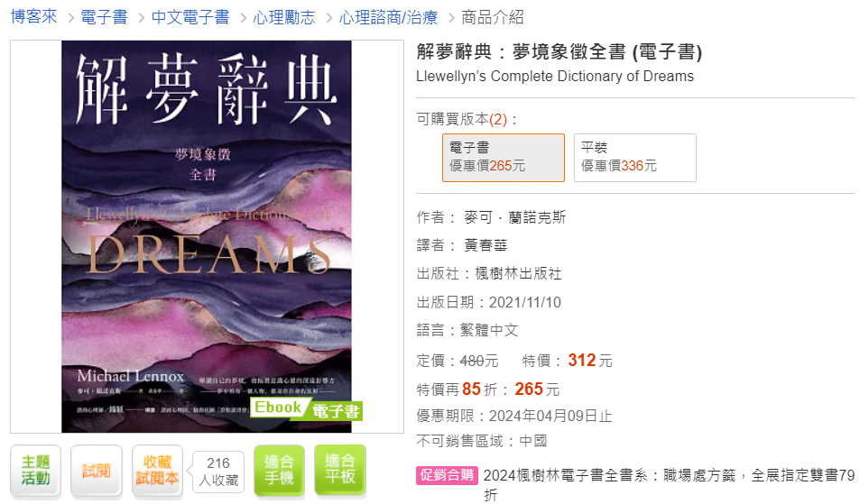860x504 pixels.
Task: Open publisher link 楓樹林出版社
Action: (518, 273)
